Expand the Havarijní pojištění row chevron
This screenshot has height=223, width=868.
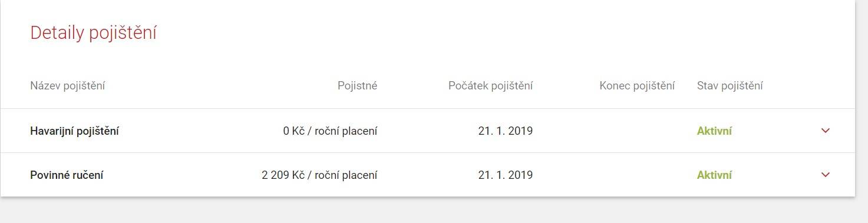825,131
